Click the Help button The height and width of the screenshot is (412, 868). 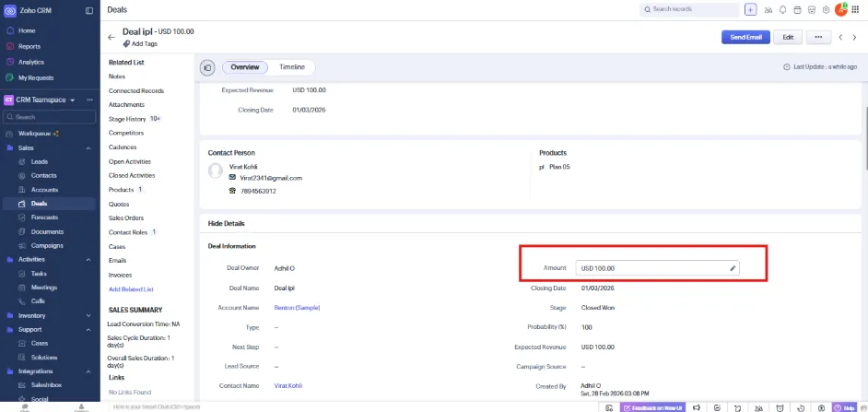click(845, 407)
